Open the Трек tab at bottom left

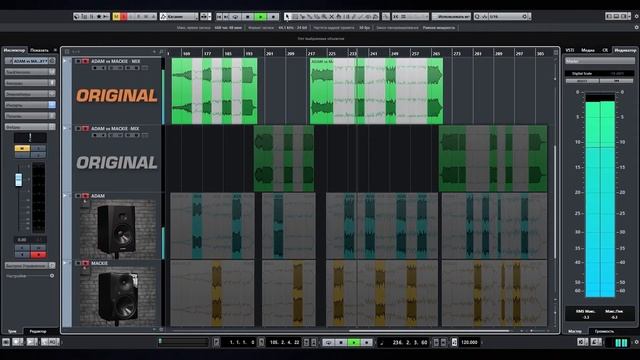12,331
